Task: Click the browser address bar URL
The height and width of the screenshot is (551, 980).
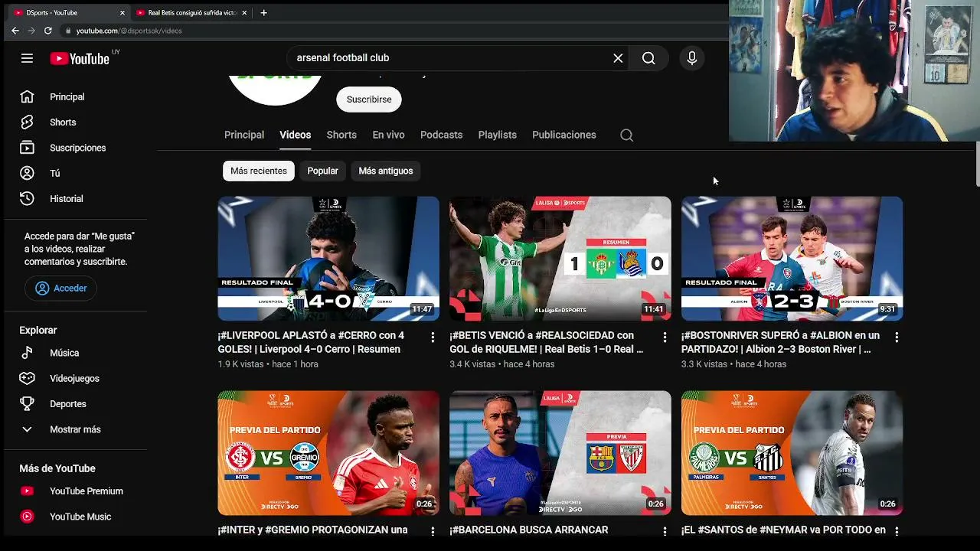Action: [129, 31]
